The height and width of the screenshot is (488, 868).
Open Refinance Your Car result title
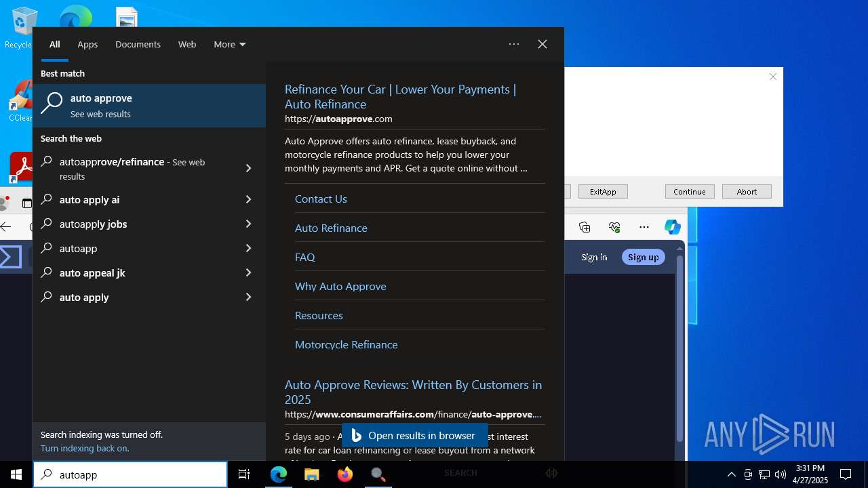[x=400, y=96]
